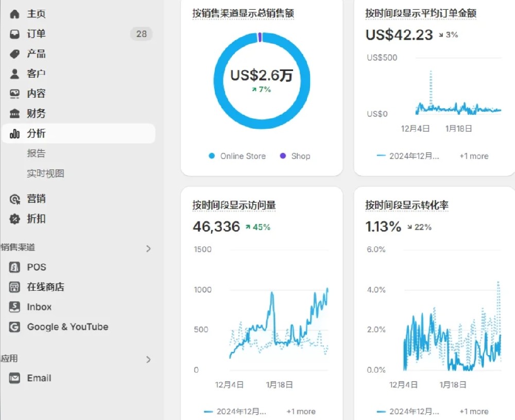Viewport: 515px width, 420px height.
Task: Open the 订单 menu item
Action: coord(37,34)
